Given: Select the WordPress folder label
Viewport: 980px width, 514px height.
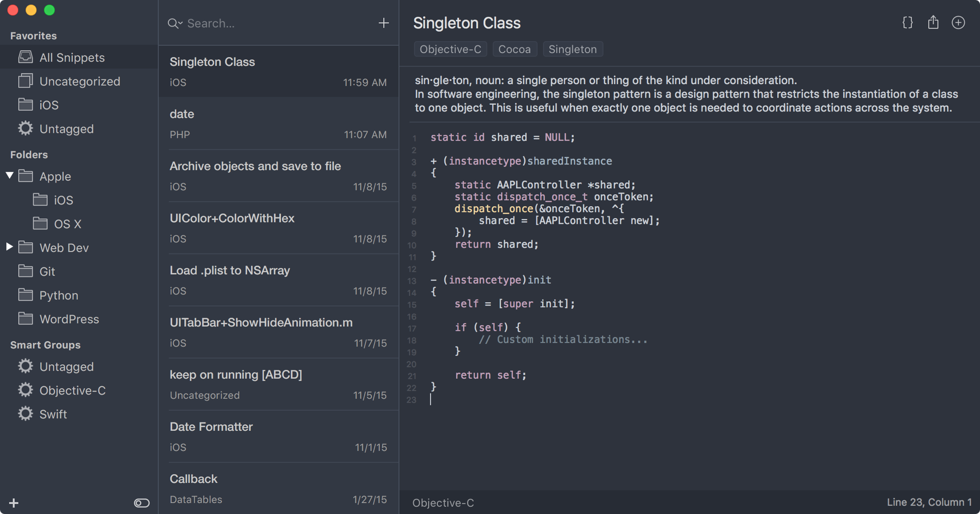Looking at the screenshot, I should tap(69, 318).
